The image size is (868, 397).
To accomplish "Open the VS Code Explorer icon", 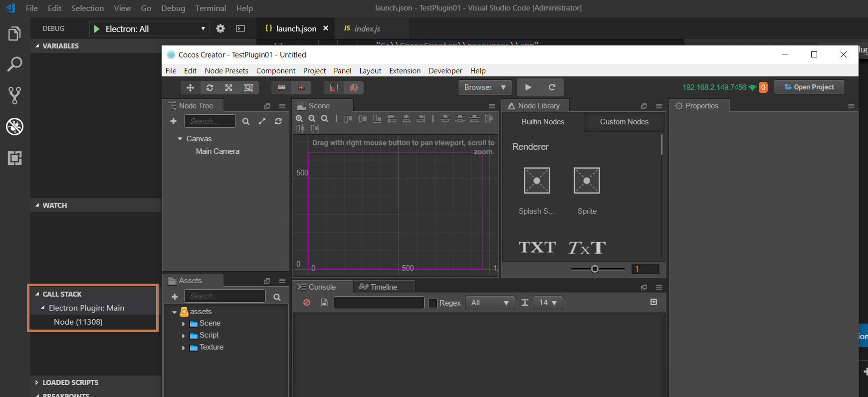I will 14,34.
